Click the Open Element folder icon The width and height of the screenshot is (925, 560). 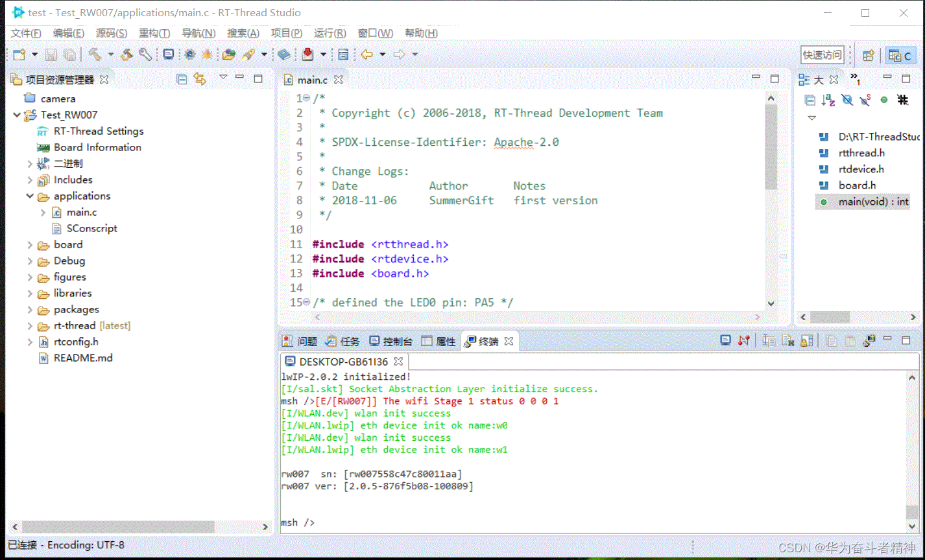(x=228, y=55)
